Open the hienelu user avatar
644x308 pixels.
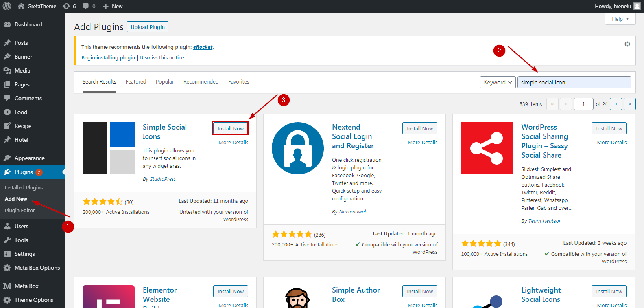[637, 6]
